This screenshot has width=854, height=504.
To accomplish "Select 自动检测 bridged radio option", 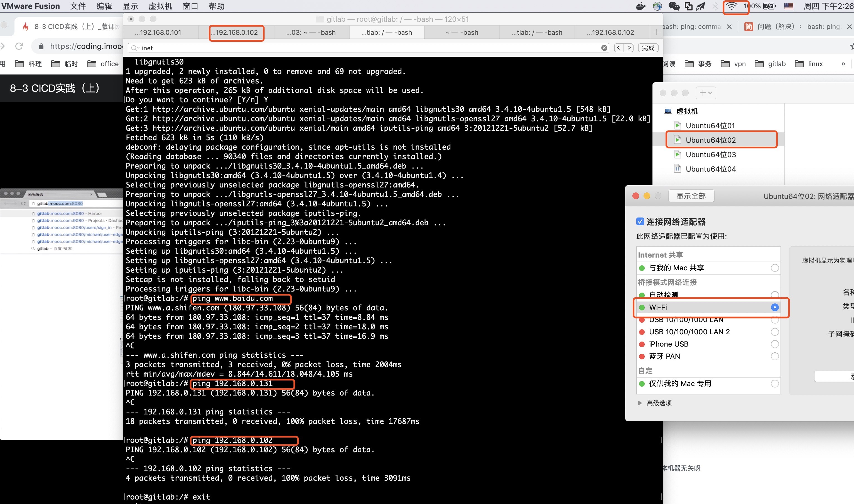I will coord(774,295).
